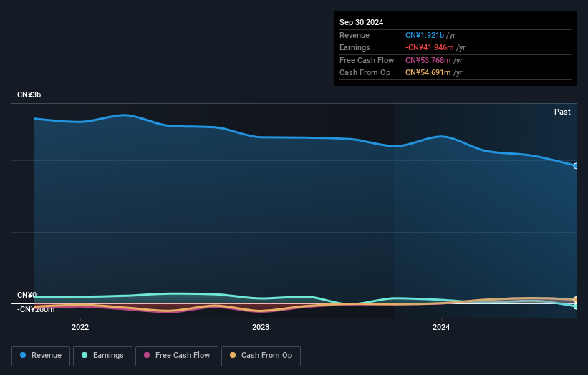Toggle the Cash From Op legend button
This screenshot has height=375, width=588.
tap(261, 356)
